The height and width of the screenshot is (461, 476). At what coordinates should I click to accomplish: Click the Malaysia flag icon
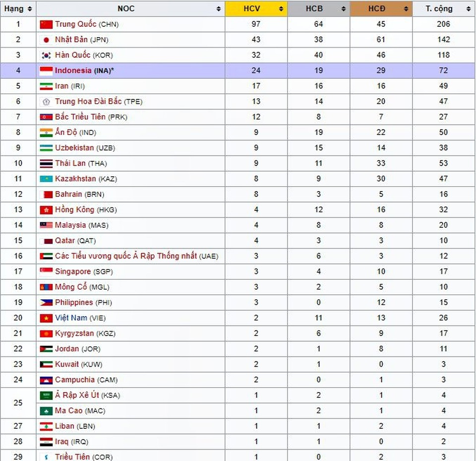(46, 225)
